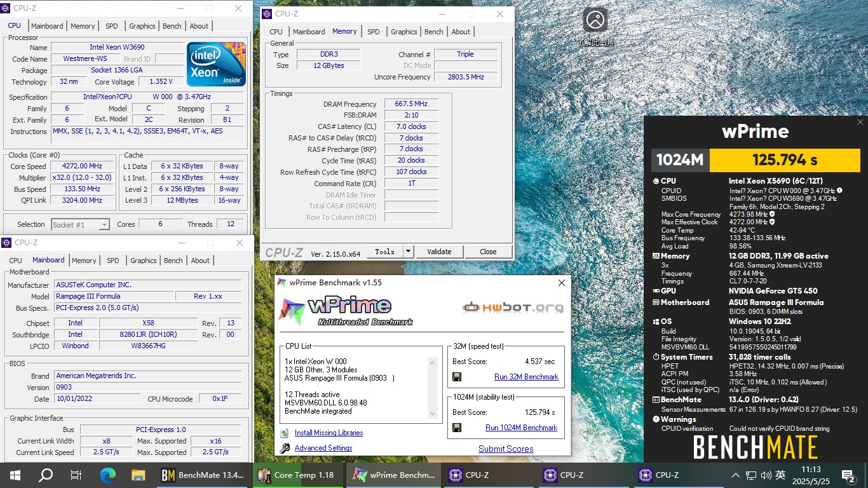
Task: Click the Intel Xeon inside logo in CPU-Z
Action: (x=216, y=64)
